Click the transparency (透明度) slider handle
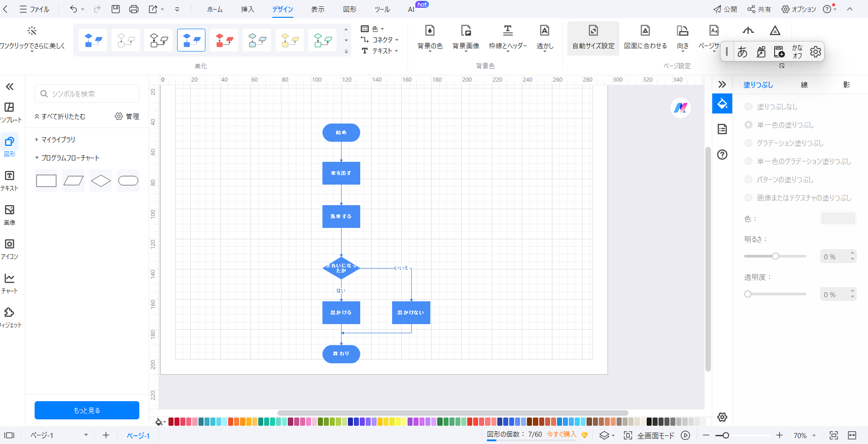 (x=748, y=294)
